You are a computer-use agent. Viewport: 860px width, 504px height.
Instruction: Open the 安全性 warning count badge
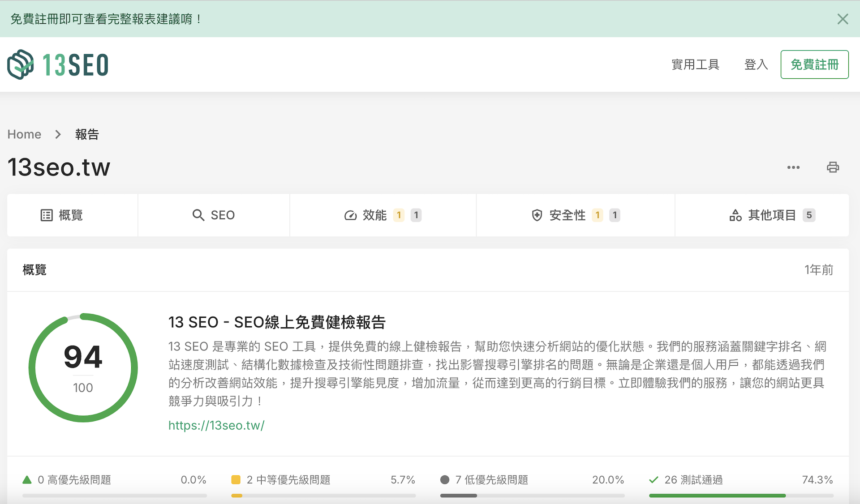(598, 215)
